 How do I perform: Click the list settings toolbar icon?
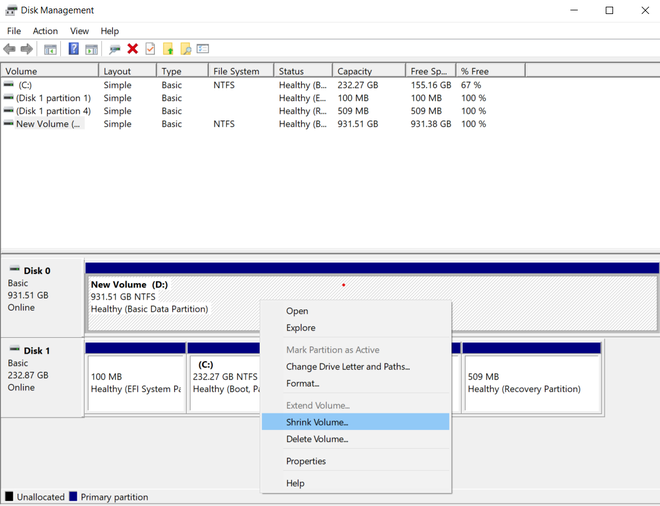tap(203, 49)
